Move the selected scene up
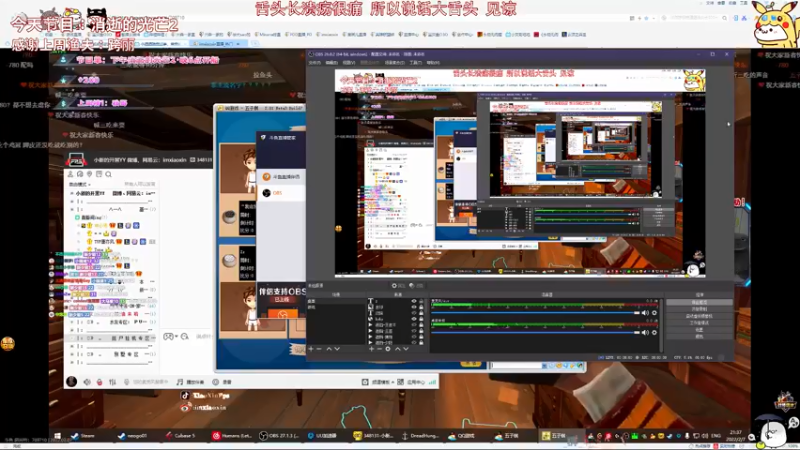 pos(329,349)
